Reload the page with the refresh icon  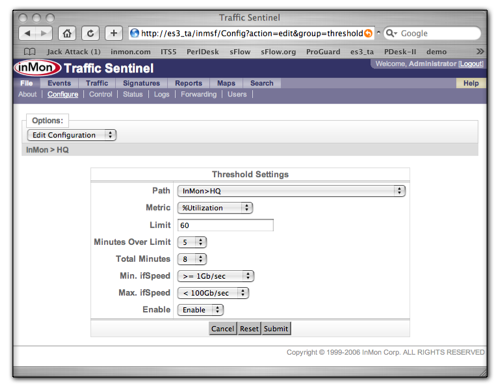[x=90, y=33]
